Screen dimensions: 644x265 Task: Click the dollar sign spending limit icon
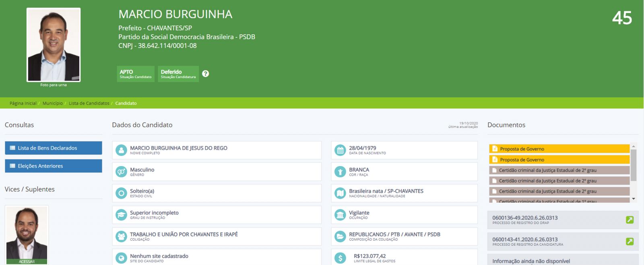(x=340, y=258)
